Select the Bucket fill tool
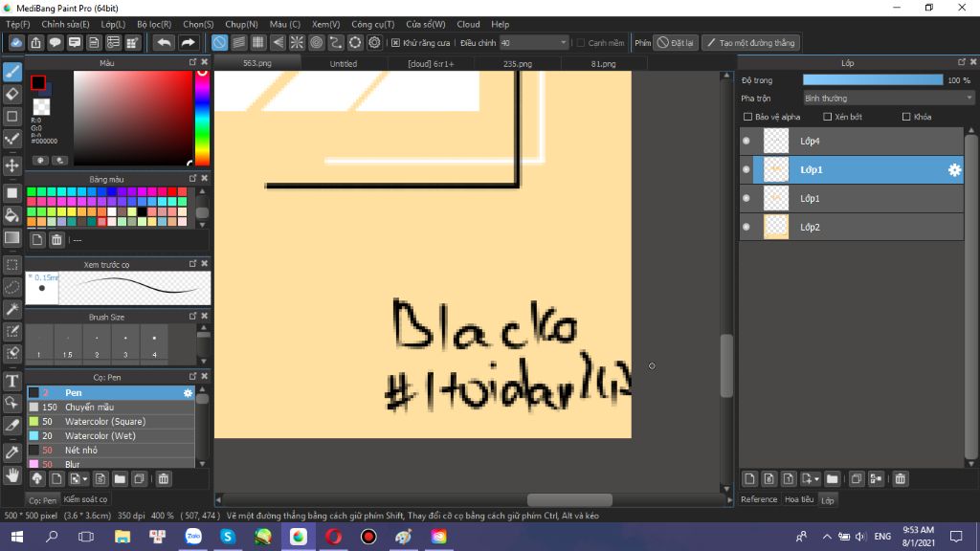 coord(12,215)
